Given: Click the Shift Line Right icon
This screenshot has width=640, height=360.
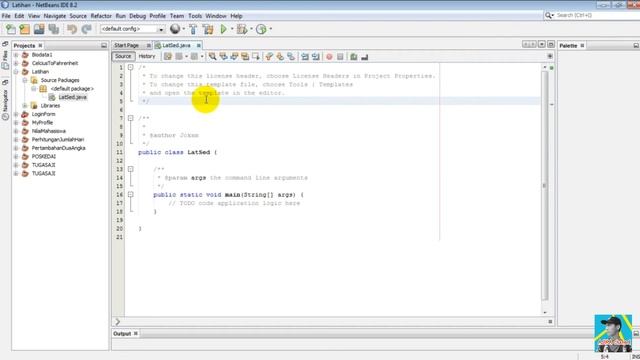Looking at the screenshot, I should (x=316, y=57).
